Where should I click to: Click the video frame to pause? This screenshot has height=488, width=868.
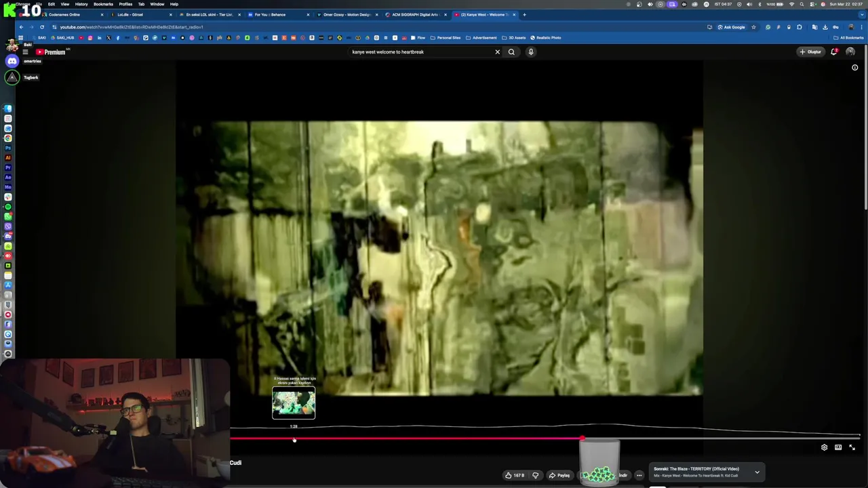tap(439, 258)
